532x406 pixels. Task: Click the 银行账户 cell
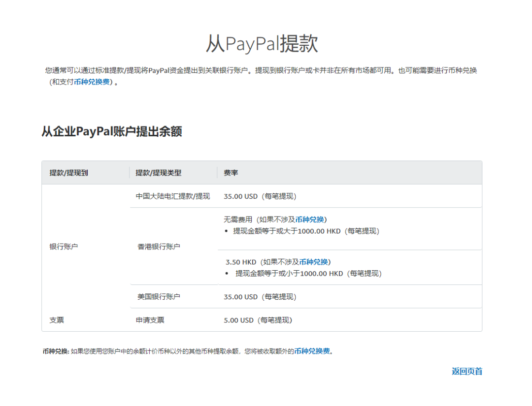(x=64, y=247)
